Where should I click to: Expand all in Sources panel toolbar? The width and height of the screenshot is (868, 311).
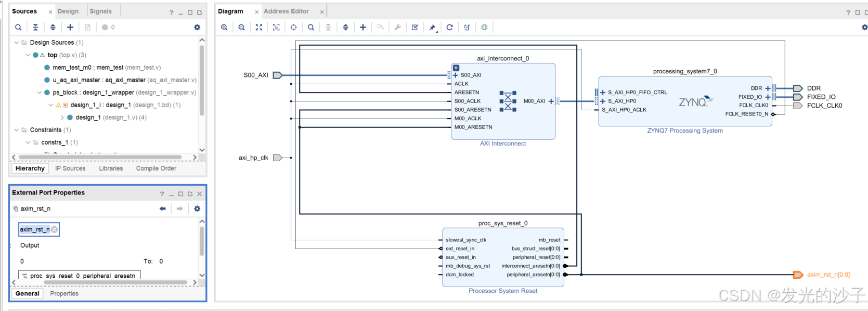pos(53,27)
